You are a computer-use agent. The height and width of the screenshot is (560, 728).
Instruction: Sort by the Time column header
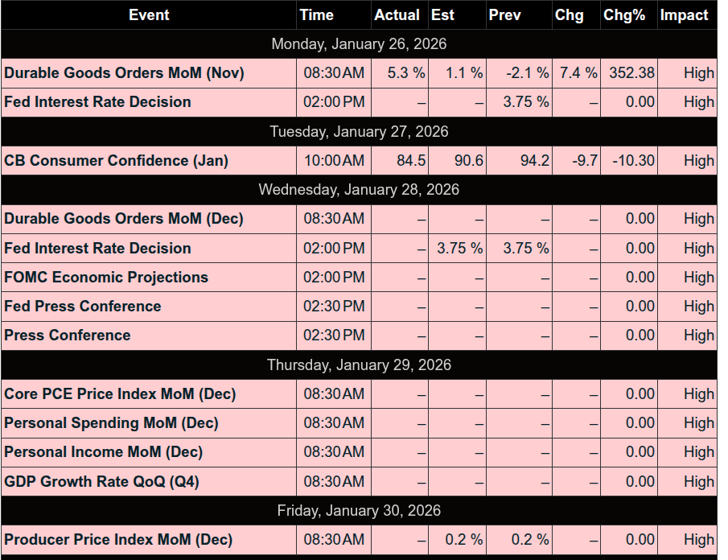316,15
